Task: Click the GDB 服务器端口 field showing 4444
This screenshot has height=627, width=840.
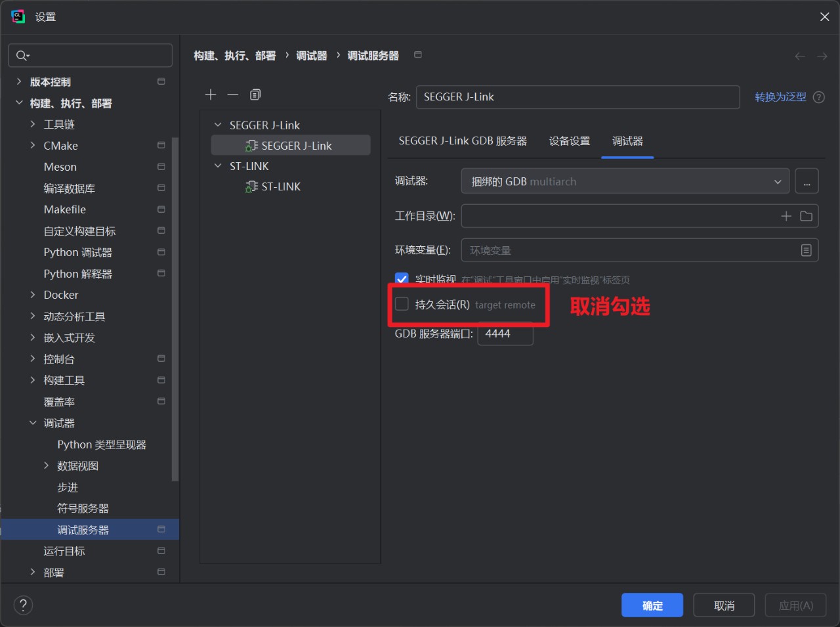Action: tap(505, 334)
